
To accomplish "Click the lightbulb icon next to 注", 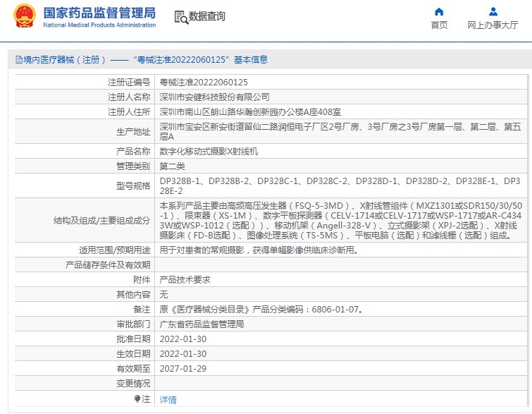I will pyautogui.click(x=137, y=398).
